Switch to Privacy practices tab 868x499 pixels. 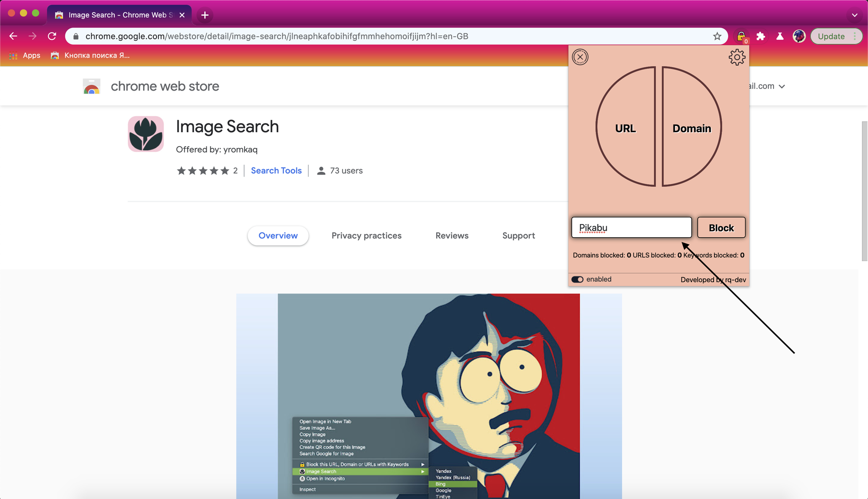click(366, 236)
